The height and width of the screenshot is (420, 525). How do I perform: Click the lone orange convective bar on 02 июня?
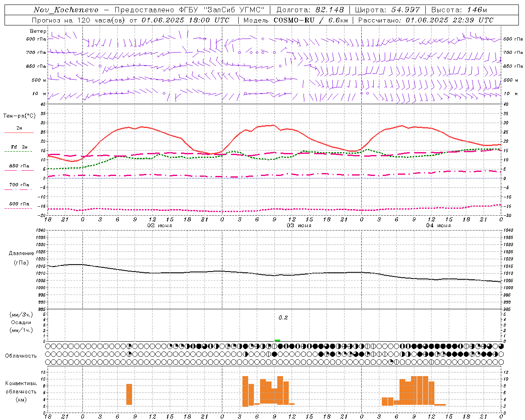click(x=129, y=395)
